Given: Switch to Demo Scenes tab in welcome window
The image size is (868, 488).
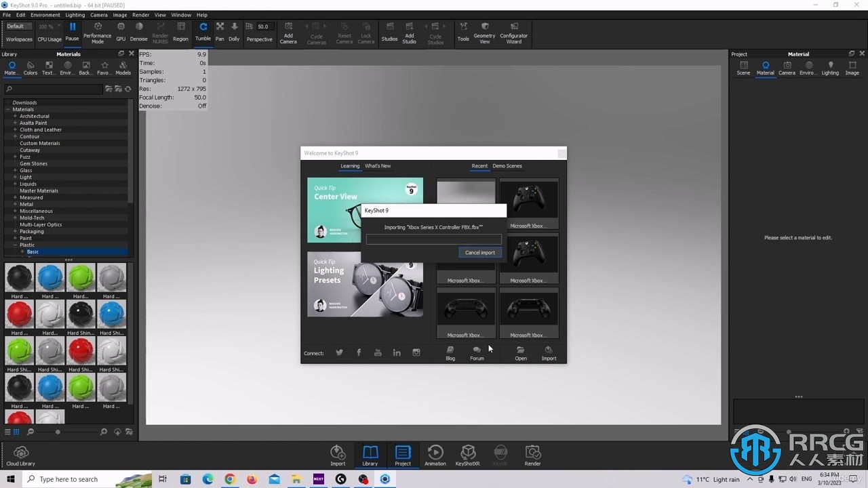Looking at the screenshot, I should [x=507, y=166].
